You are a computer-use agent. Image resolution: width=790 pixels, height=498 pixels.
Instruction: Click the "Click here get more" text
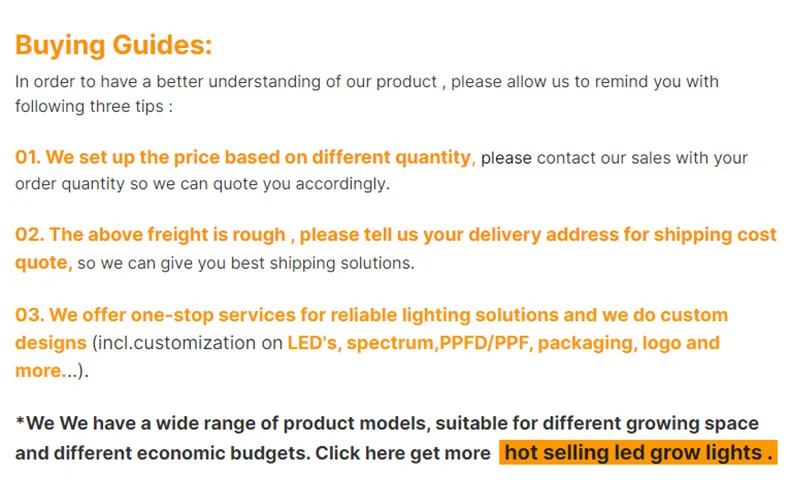point(403,452)
